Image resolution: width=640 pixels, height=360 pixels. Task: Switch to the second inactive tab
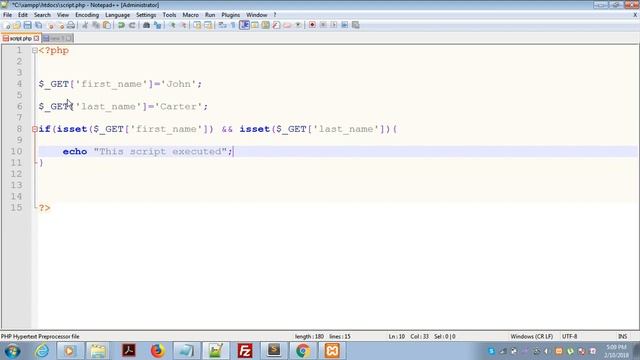[x=58, y=38]
